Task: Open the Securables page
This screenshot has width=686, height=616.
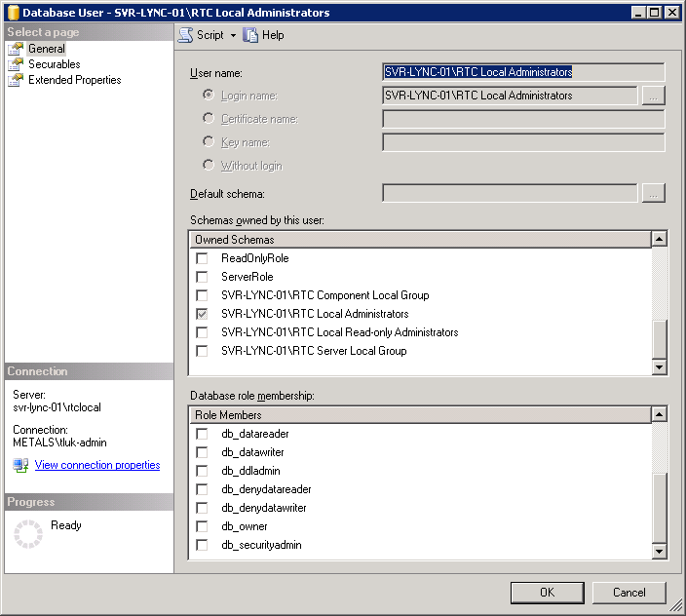Action: [55, 64]
